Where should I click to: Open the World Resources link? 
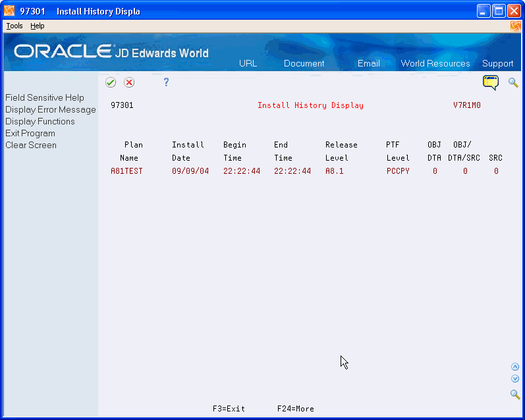[435, 64]
